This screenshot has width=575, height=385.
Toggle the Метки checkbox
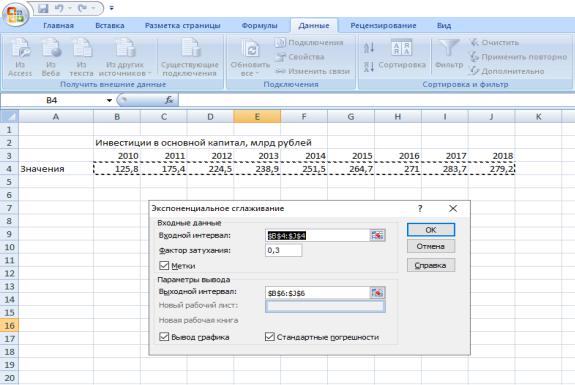(164, 265)
